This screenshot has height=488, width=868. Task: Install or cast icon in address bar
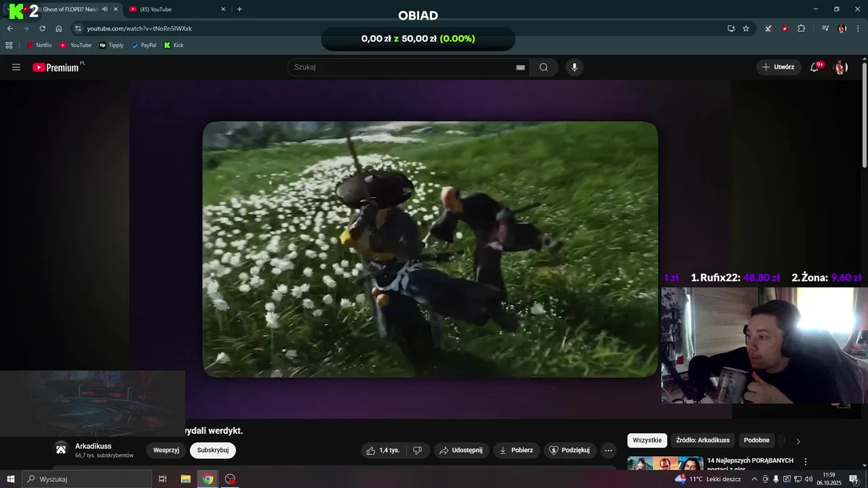pyautogui.click(x=731, y=28)
